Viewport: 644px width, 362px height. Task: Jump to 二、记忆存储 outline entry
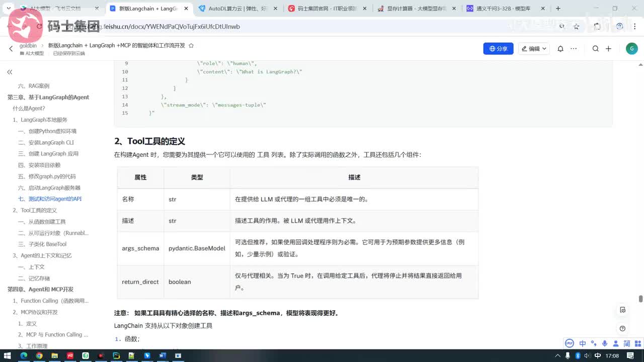[34, 278]
